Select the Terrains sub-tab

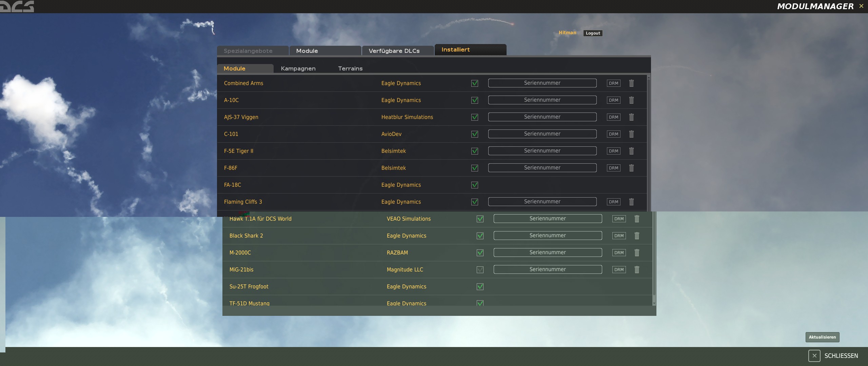tap(350, 68)
